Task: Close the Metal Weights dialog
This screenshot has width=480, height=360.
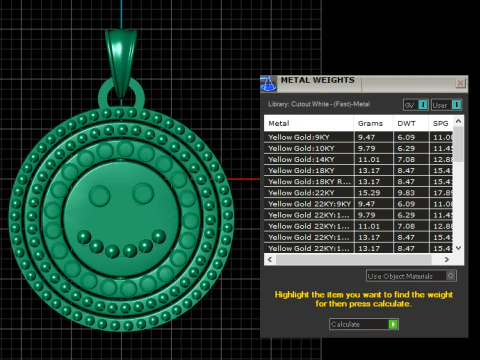Action: coord(460,83)
